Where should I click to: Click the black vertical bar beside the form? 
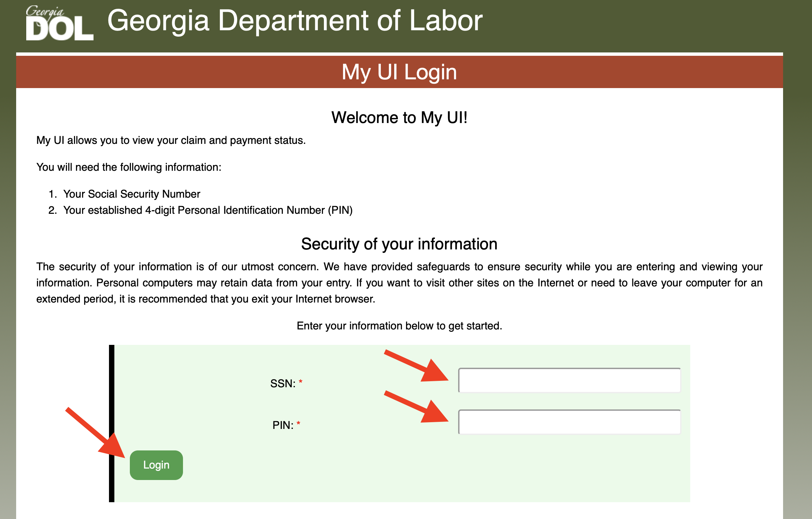112,423
